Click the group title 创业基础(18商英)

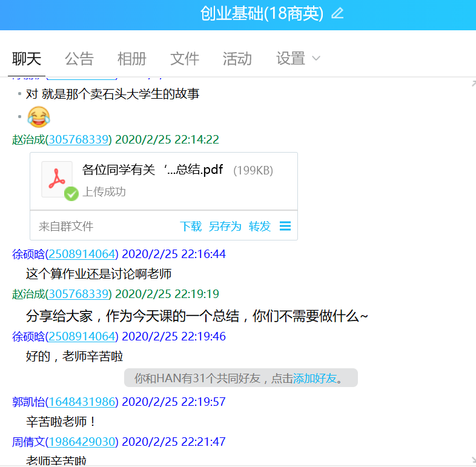coord(262,14)
